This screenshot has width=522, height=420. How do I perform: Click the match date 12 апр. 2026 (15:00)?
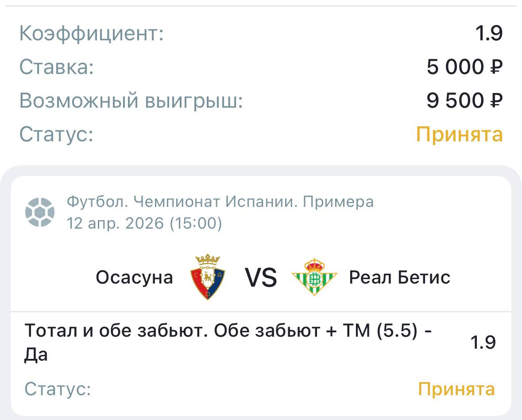tap(144, 223)
